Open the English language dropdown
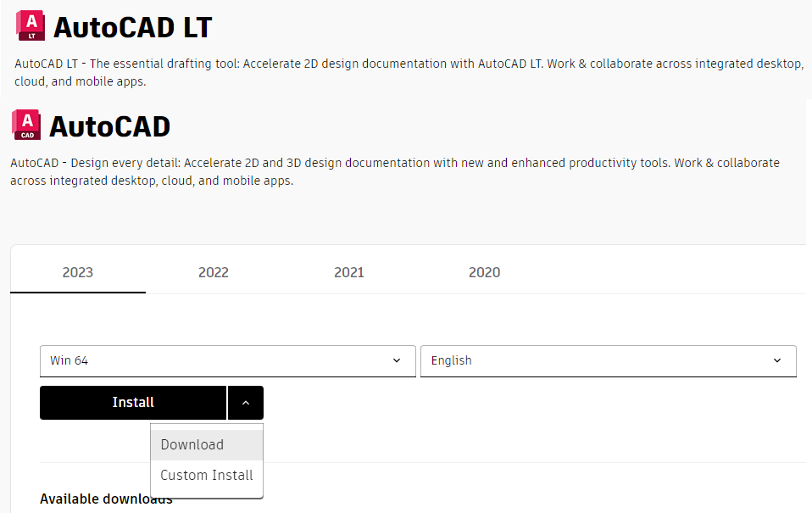Screen dimensions: 812x513 pyautogui.click(x=609, y=361)
